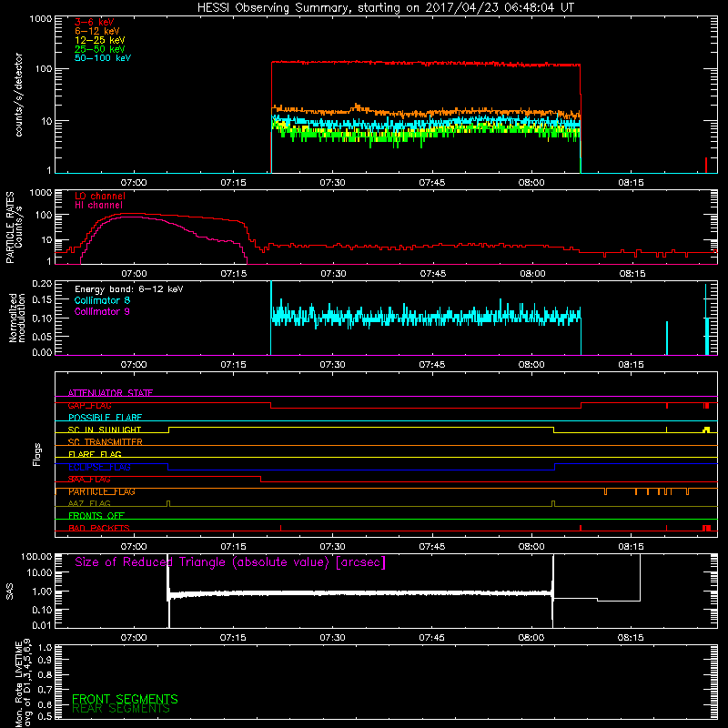
Task: Select the HI channel legend label
Action: (x=98, y=206)
